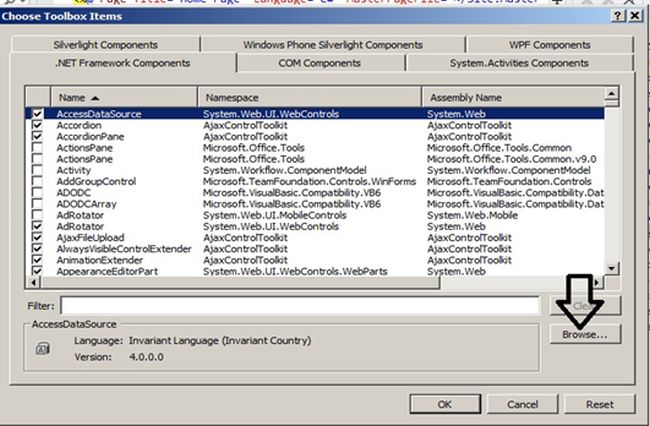650x426 pixels.
Task: Click the horizontal scroll left arrow
Action: pos(33,283)
